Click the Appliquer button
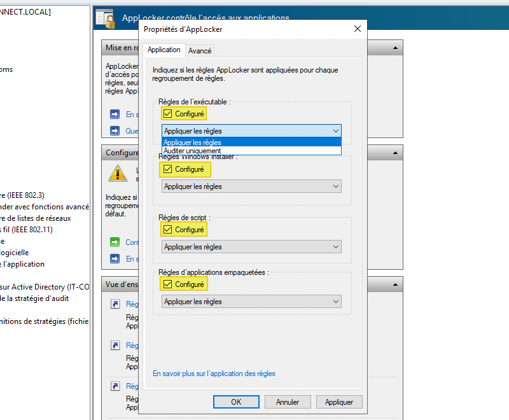Screen dimensions: 509x420 click(339, 402)
